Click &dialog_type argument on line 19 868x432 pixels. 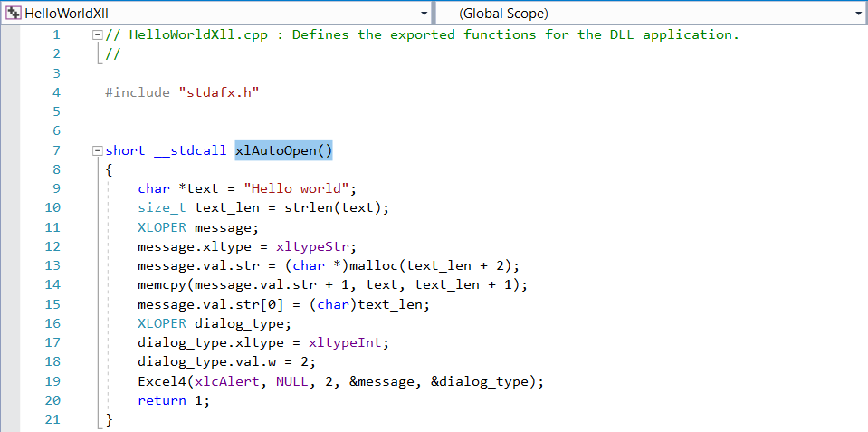click(479, 381)
